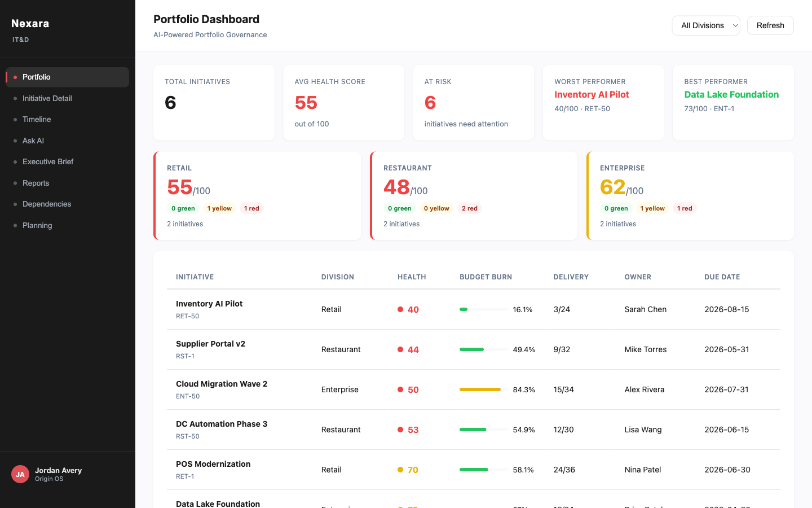
Task: Open the Inventory AI Pilot row title
Action: [209, 304]
